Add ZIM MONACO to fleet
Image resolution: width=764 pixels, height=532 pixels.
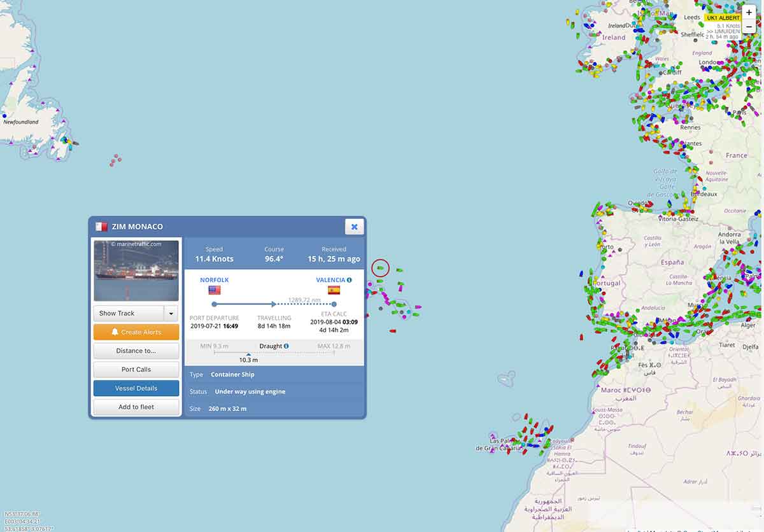(x=136, y=407)
